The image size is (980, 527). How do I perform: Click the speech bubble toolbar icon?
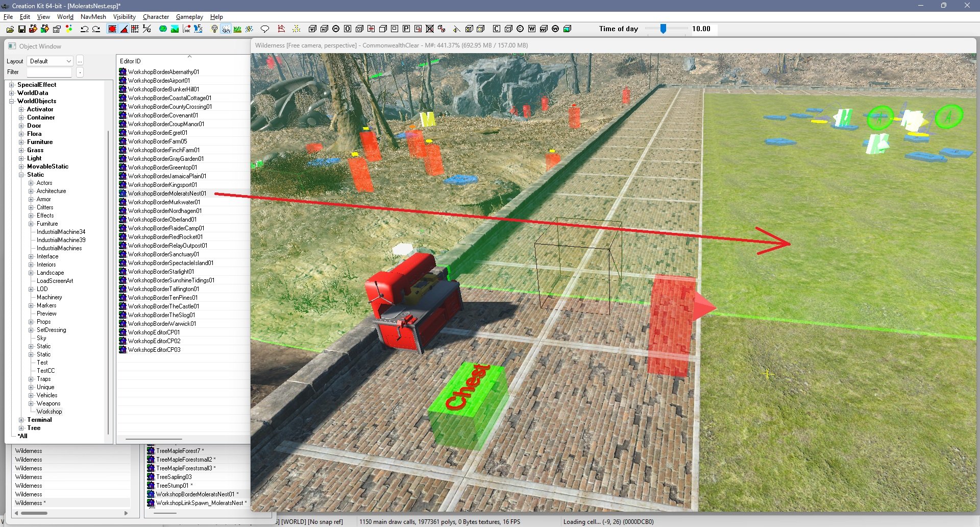click(264, 29)
